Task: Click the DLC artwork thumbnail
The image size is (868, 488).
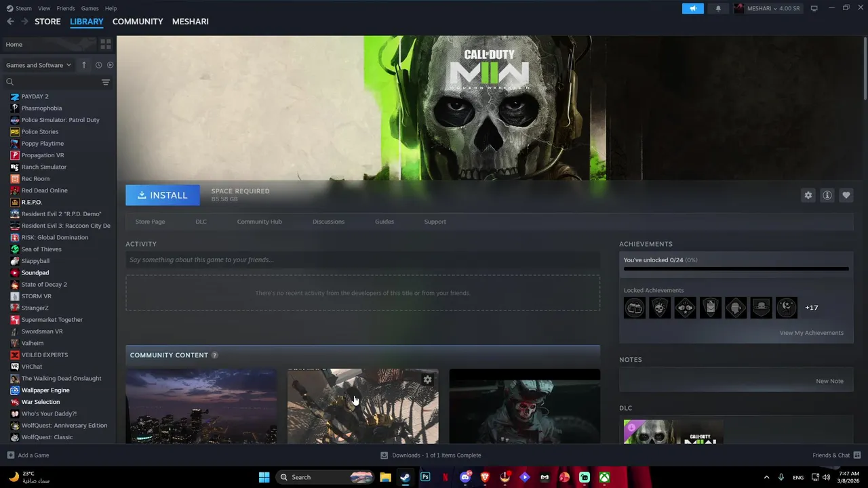Action: [x=673, y=432]
